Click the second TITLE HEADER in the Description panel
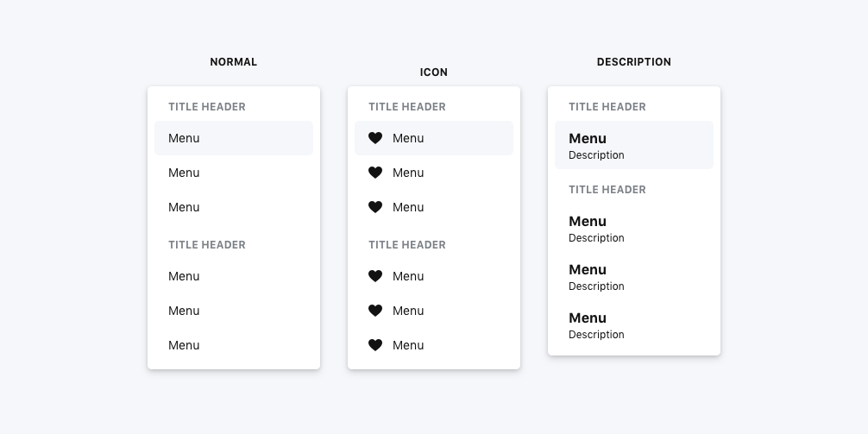This screenshot has width=868, height=434. coord(607,190)
